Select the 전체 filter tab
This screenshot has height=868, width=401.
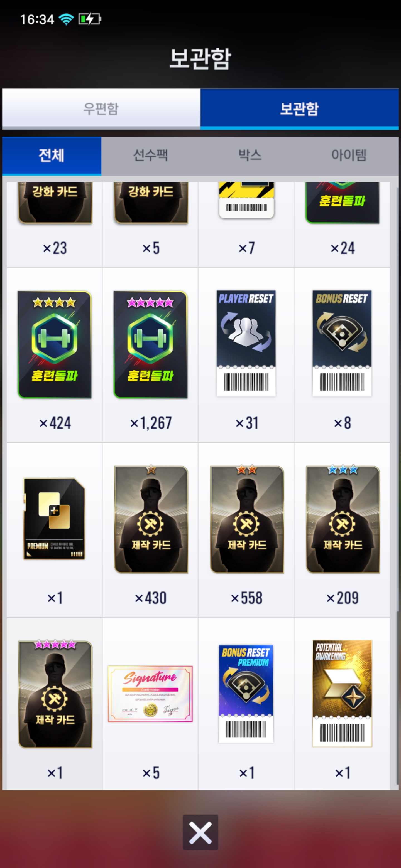tap(52, 155)
